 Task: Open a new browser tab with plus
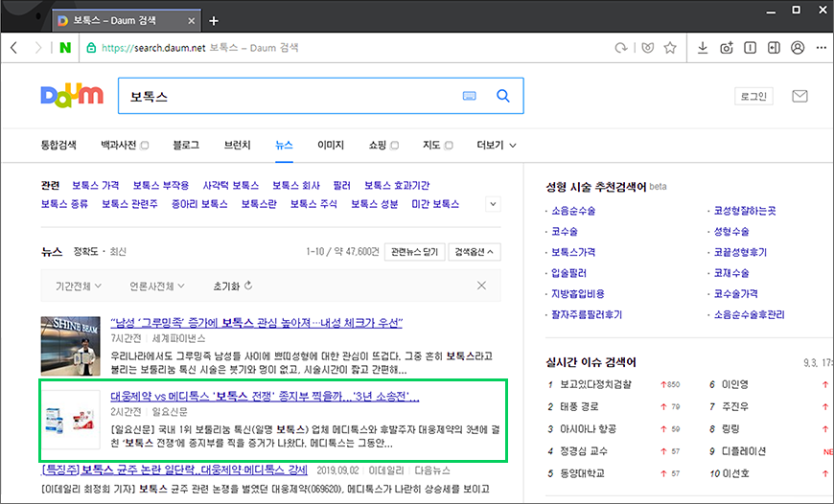tap(214, 21)
